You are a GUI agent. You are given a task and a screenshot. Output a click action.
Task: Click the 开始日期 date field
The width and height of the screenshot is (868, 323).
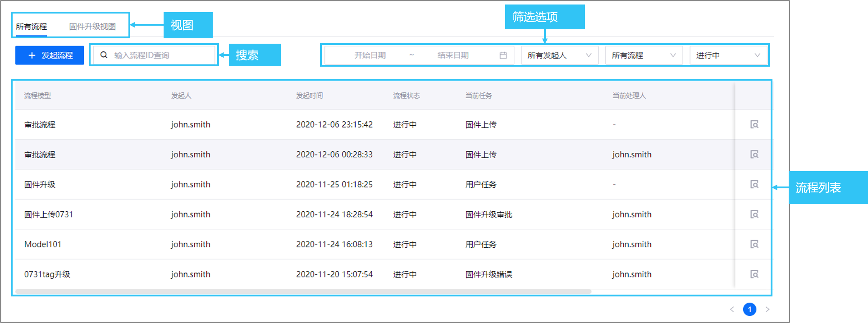click(x=370, y=55)
